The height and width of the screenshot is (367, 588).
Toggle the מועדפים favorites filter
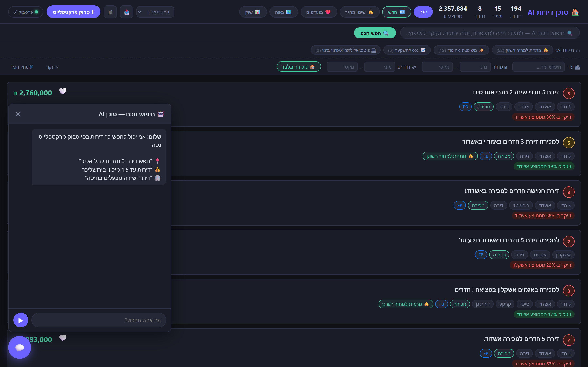(x=318, y=12)
